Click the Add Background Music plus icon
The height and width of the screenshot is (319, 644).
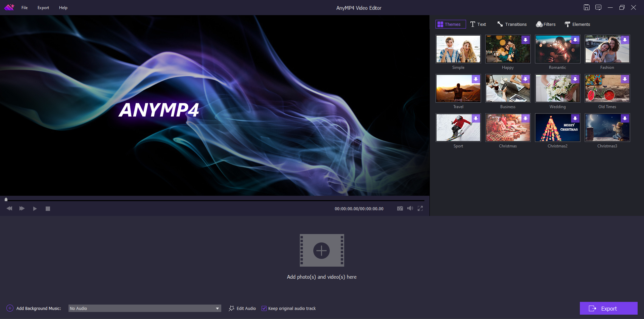(10, 308)
